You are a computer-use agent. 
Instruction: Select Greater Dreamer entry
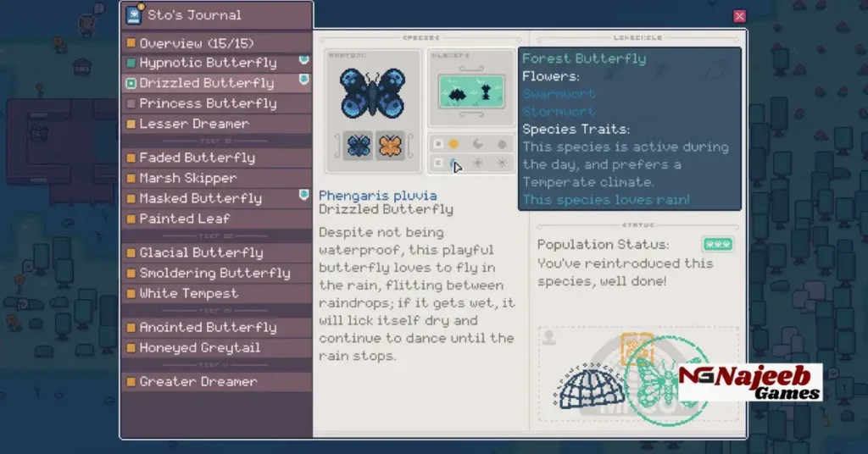click(x=198, y=381)
